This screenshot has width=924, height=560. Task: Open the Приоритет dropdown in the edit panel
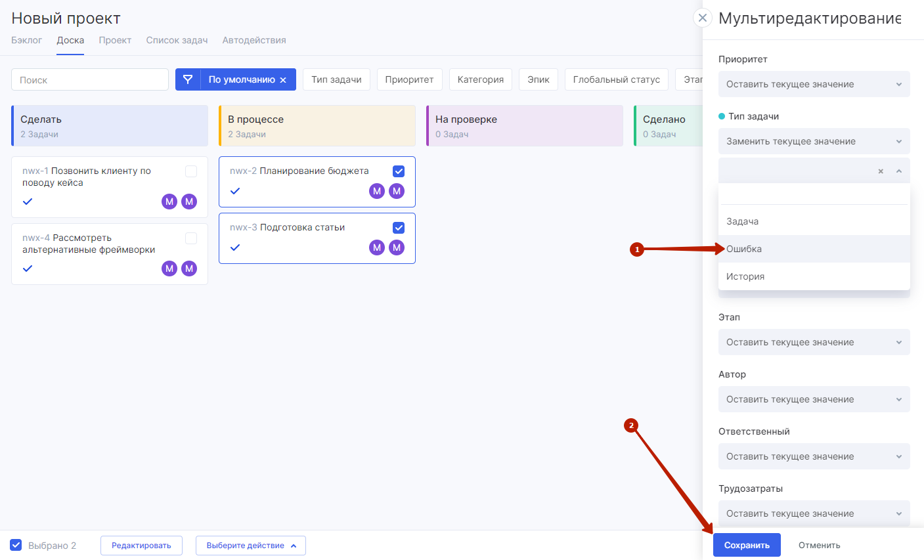(x=814, y=84)
